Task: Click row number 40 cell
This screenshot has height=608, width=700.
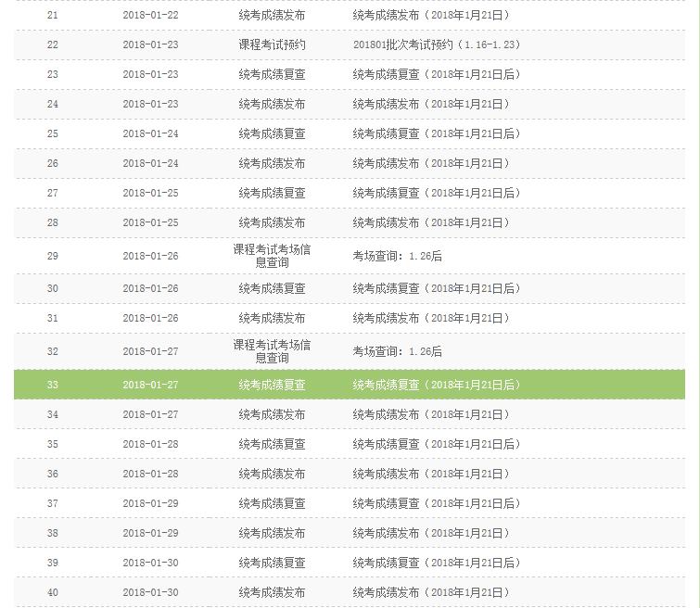Action: tap(52, 592)
